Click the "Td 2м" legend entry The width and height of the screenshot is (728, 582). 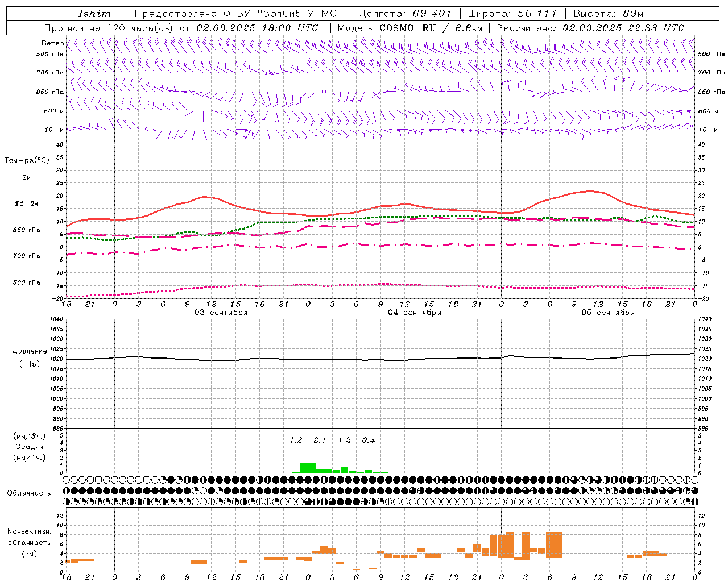tap(26, 203)
